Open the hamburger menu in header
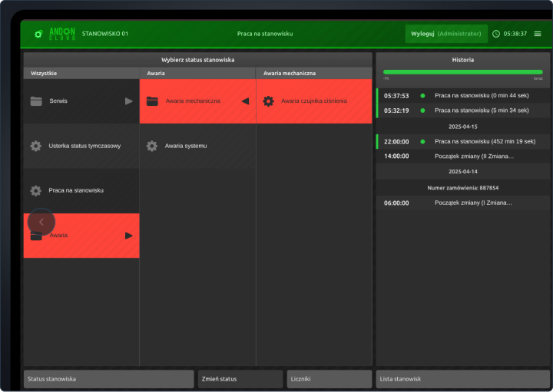The image size is (553, 392). point(538,34)
